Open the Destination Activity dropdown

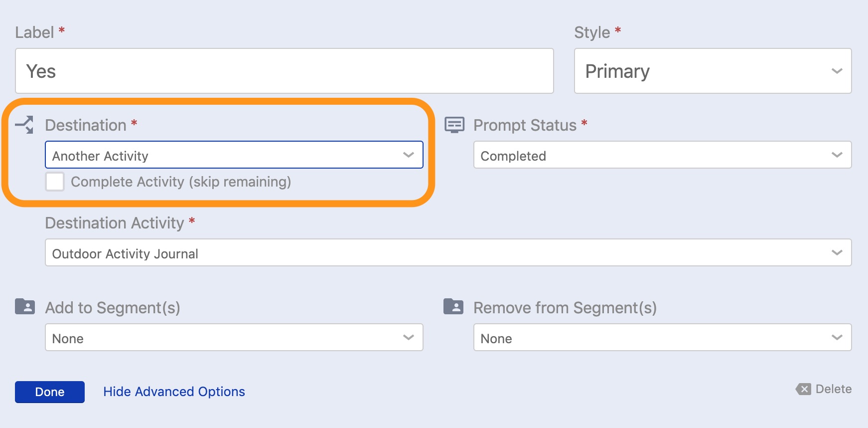point(448,253)
